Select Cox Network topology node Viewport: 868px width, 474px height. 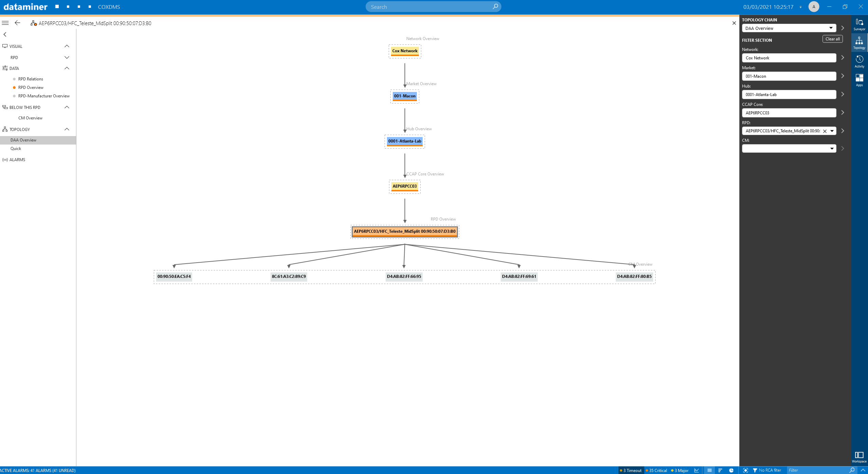pos(405,51)
